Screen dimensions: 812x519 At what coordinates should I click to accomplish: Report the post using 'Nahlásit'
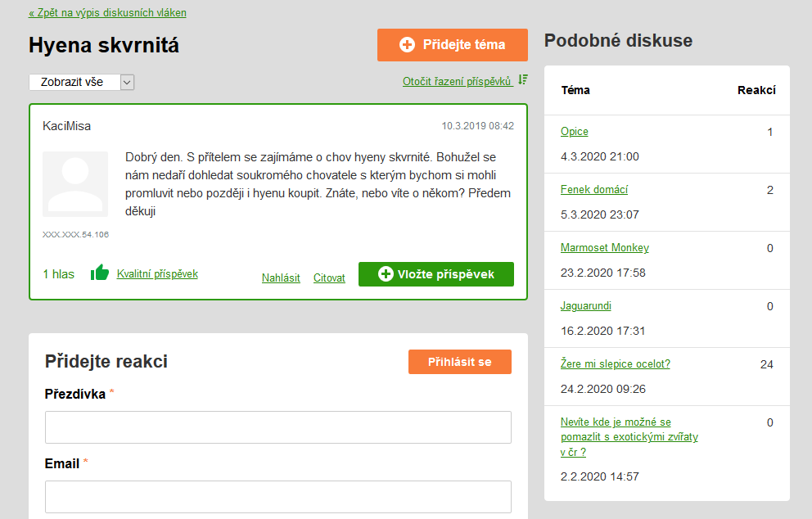(x=281, y=278)
